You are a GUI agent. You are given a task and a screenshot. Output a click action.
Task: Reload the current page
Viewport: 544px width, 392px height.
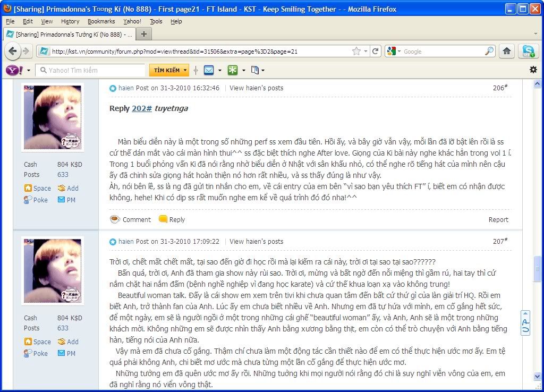[x=375, y=52]
